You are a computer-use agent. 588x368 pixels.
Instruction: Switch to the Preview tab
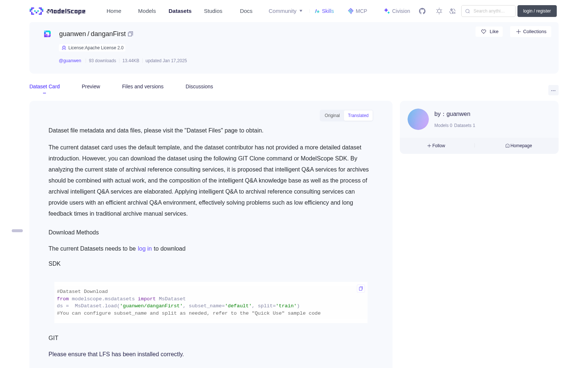[91, 86]
